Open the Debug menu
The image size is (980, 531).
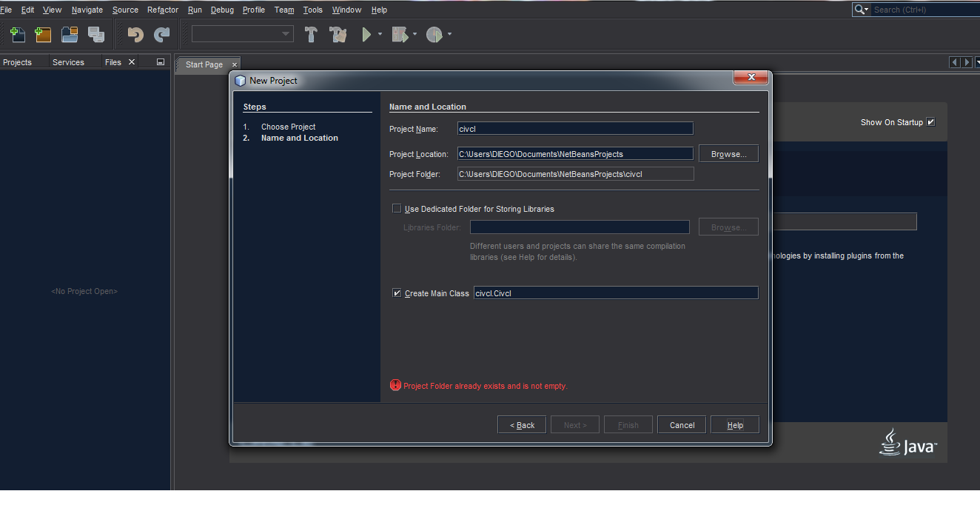[x=222, y=10]
